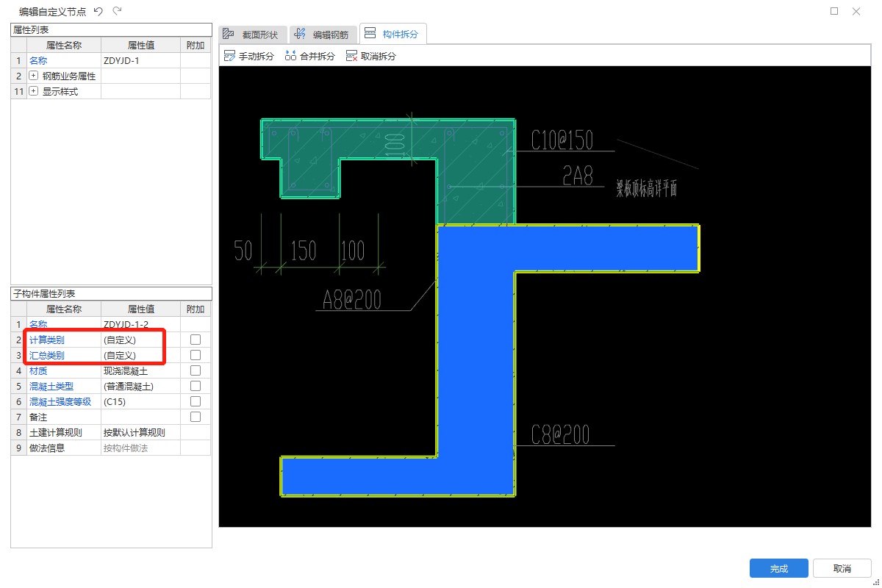Maximize the 编辑自定义节点 window

834,11
